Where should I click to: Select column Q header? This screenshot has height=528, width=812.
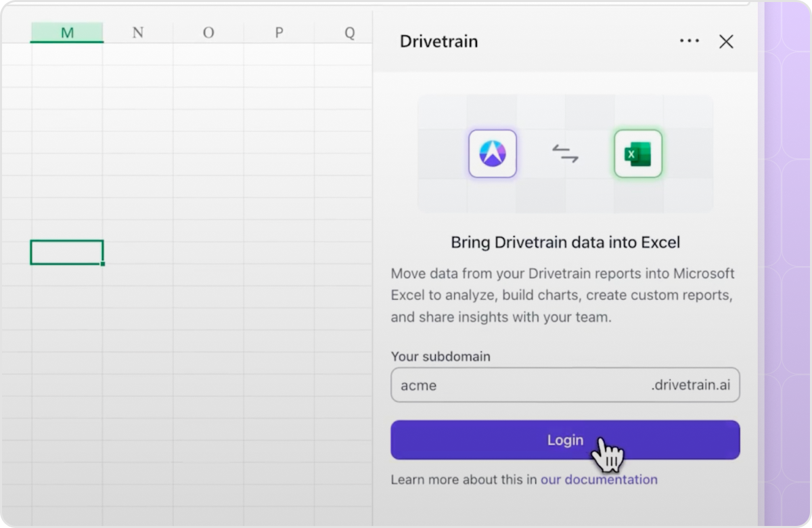[x=349, y=32]
